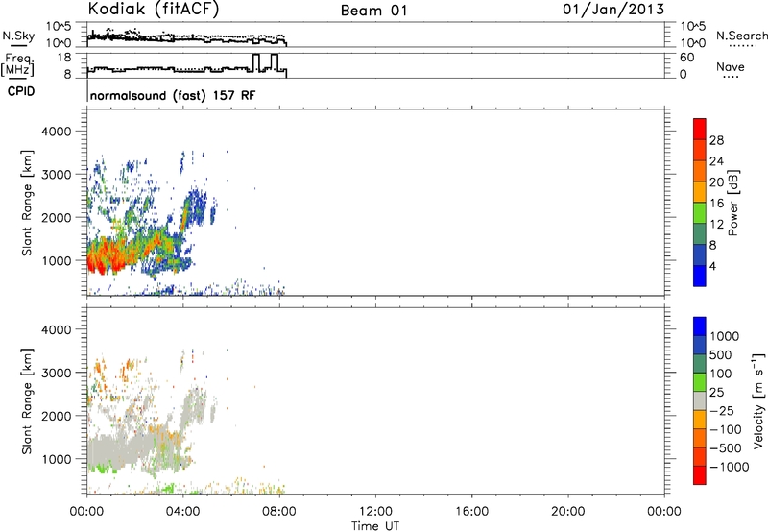
Task: Click the -1000 tick on Velocity colorbar
Action: [730, 467]
